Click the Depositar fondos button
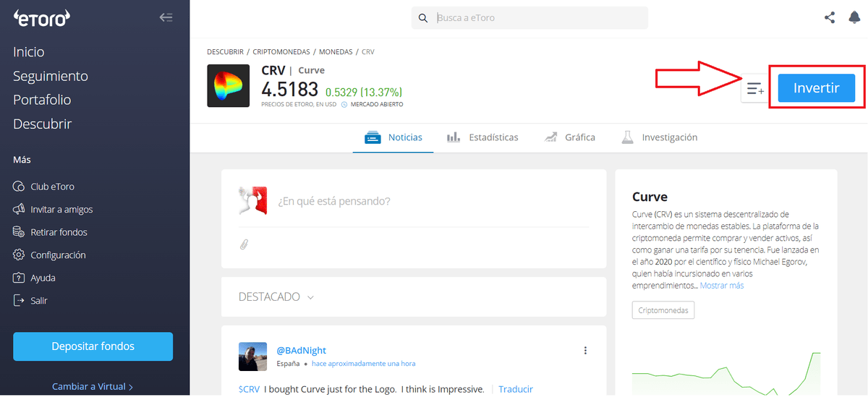 point(93,346)
